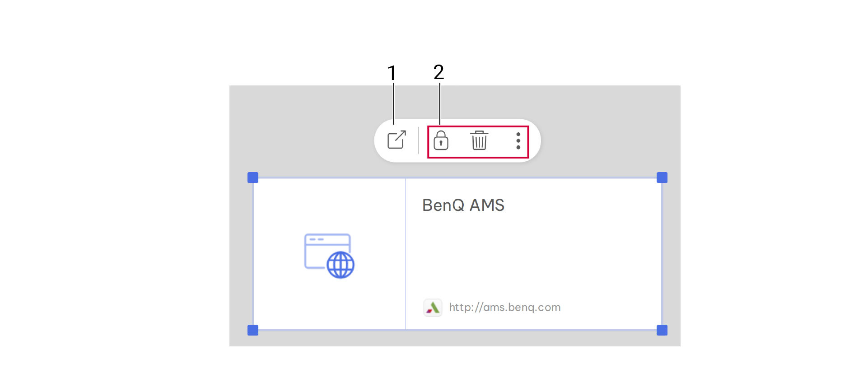Screen dimensions: 868x392
Task: Click the AMS favicon beside the URL
Action: coord(433,308)
